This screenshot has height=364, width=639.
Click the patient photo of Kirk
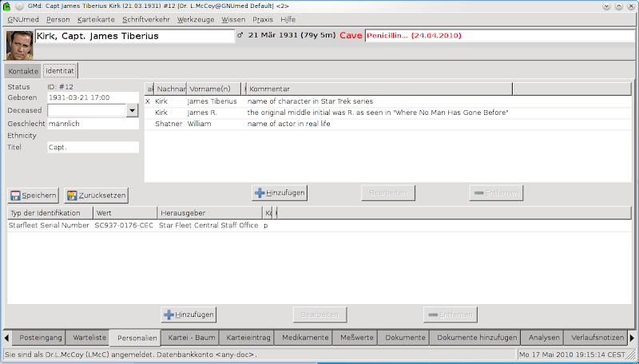(x=19, y=45)
